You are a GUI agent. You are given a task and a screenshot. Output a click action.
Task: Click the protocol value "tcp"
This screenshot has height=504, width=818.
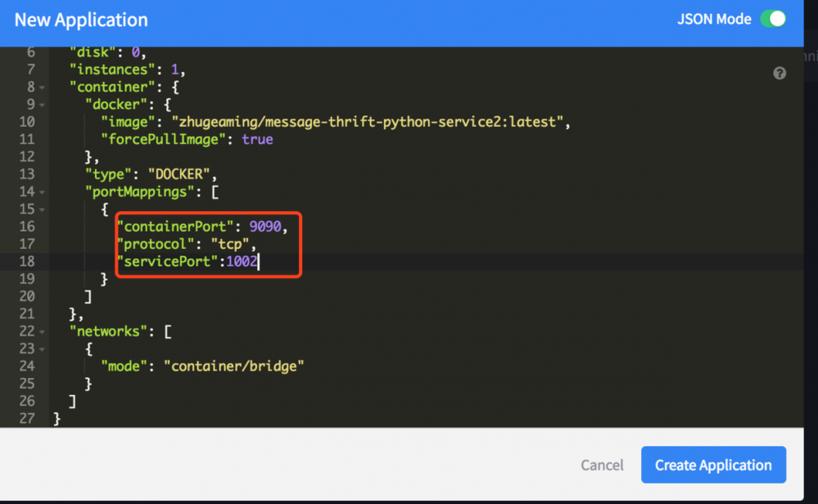230,244
